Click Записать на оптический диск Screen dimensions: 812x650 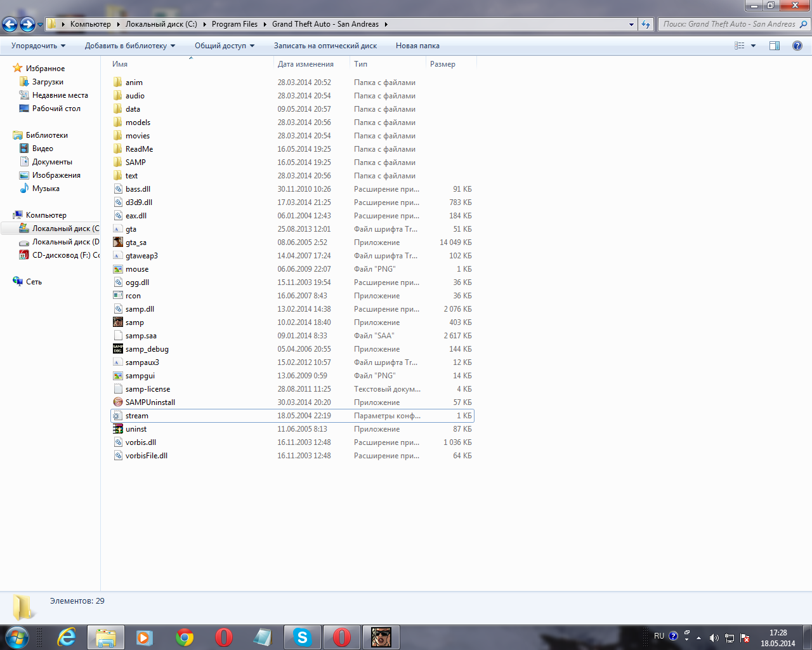pos(325,46)
